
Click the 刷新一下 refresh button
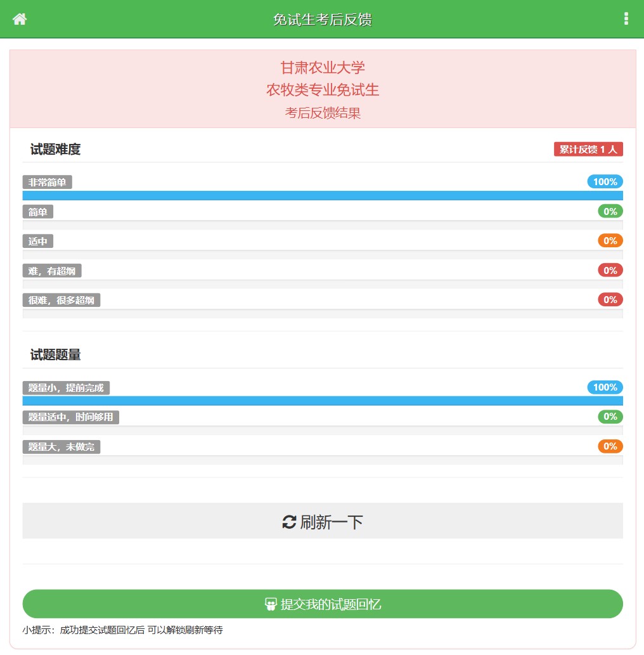pos(323,521)
